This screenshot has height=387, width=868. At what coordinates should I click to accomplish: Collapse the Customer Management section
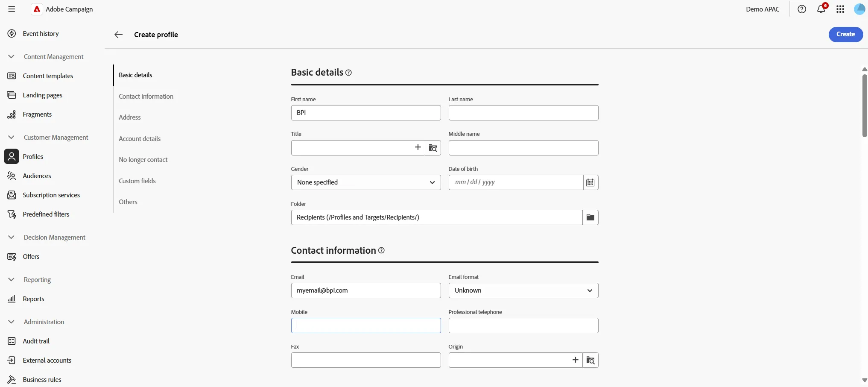click(12, 137)
